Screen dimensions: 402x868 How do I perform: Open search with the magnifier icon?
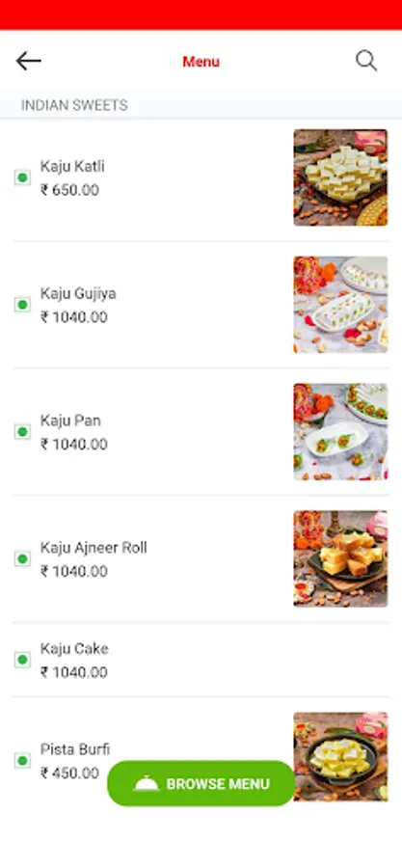coord(366,61)
